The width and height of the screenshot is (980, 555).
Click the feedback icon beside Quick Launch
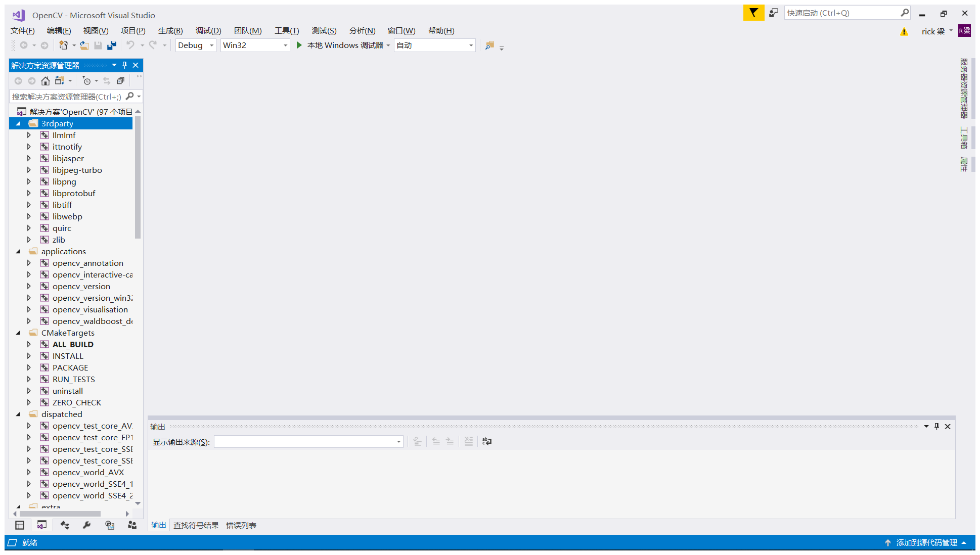[x=774, y=13]
